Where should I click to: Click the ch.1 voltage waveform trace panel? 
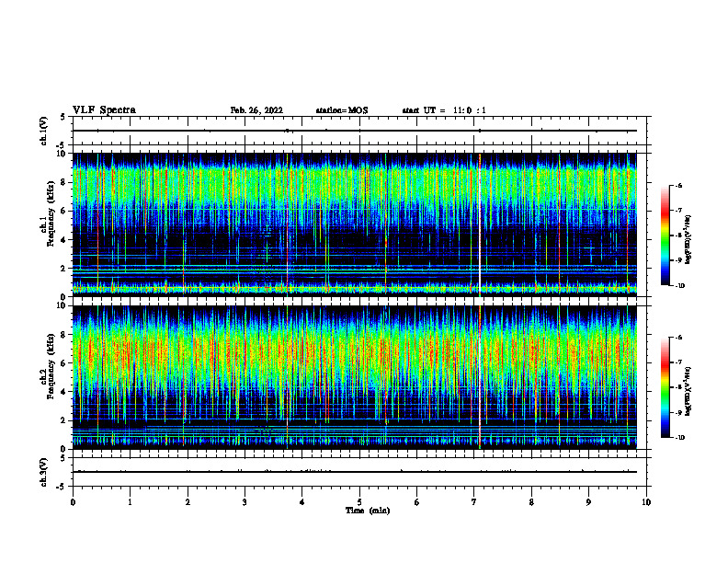tap(359, 131)
